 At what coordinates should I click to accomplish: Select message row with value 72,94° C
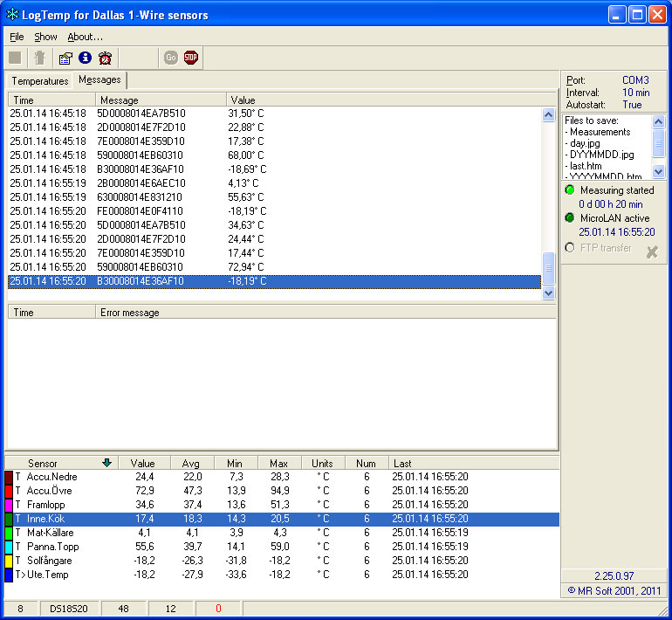click(274, 267)
